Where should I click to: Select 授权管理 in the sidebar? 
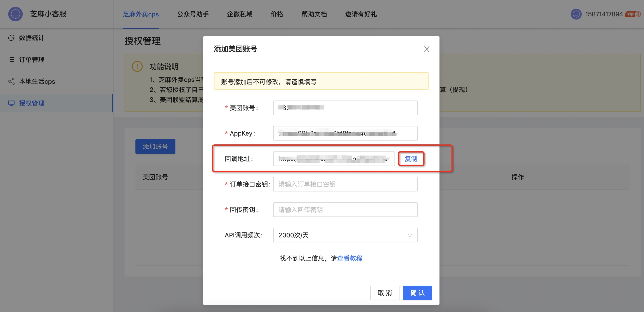tap(57, 103)
